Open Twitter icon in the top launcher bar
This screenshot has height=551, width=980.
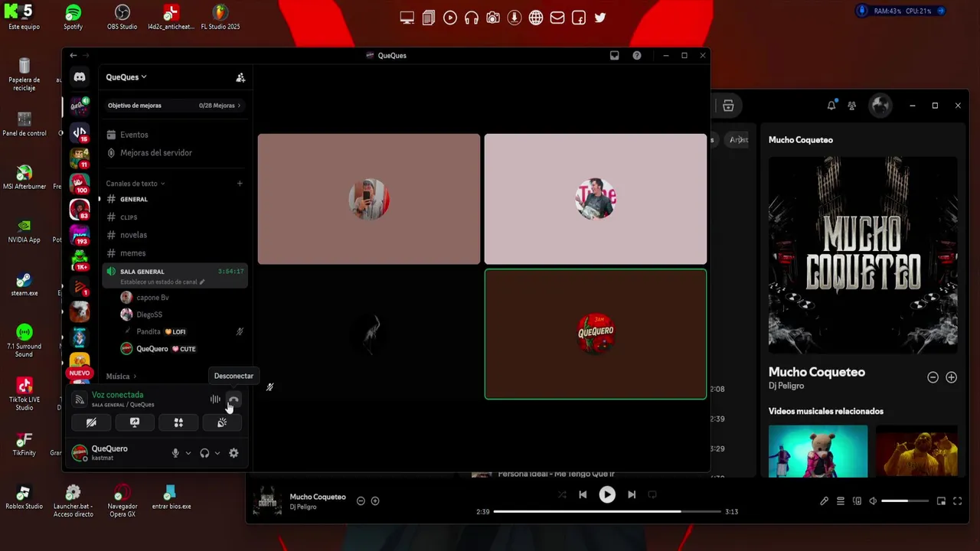click(600, 18)
